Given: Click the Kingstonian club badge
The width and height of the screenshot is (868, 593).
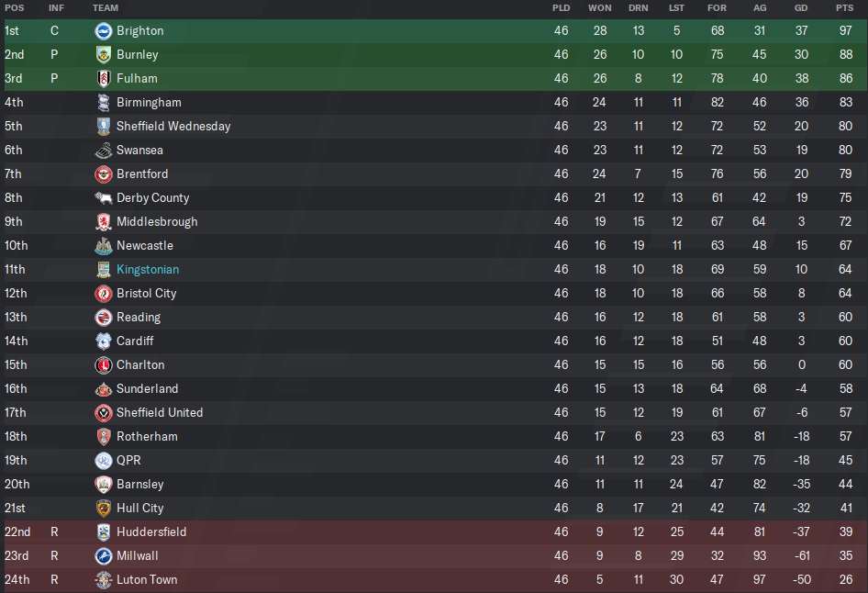Looking at the screenshot, I should pos(104,269).
